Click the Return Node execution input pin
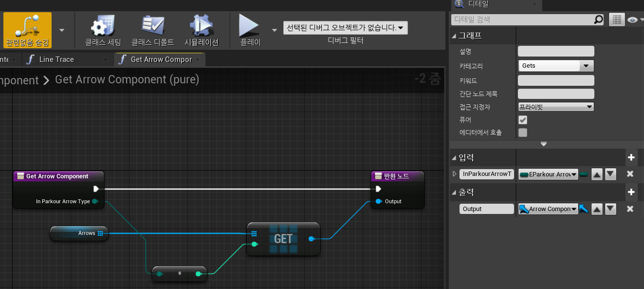Screen dimensions: 644x289 [x=378, y=189]
